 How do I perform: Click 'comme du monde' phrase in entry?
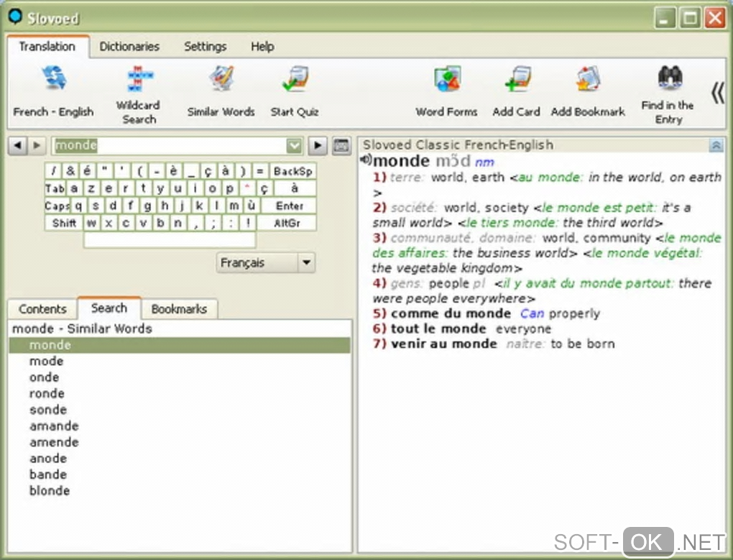pos(451,313)
